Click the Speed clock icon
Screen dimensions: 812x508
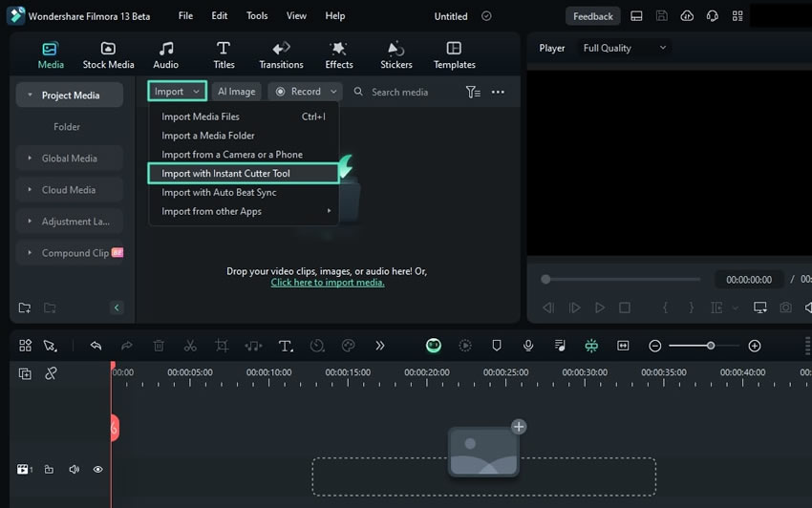[317, 346]
